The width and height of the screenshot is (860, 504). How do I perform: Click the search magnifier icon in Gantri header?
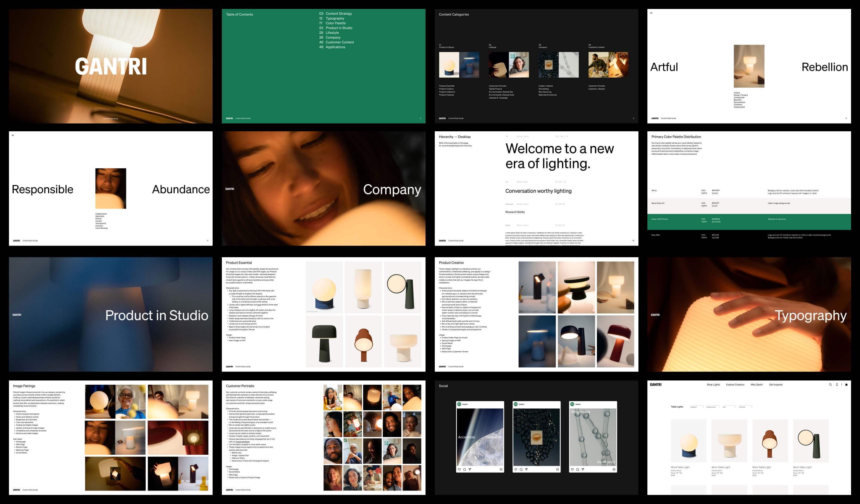(x=830, y=385)
